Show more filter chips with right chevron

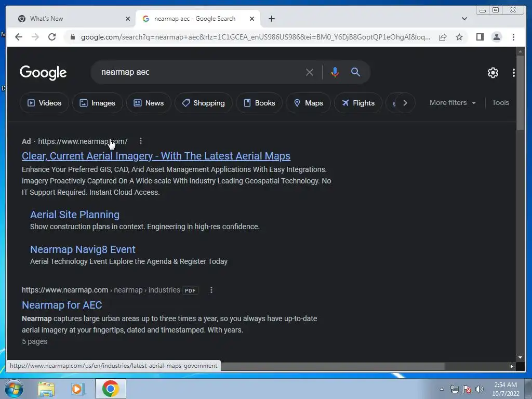pyautogui.click(x=405, y=103)
